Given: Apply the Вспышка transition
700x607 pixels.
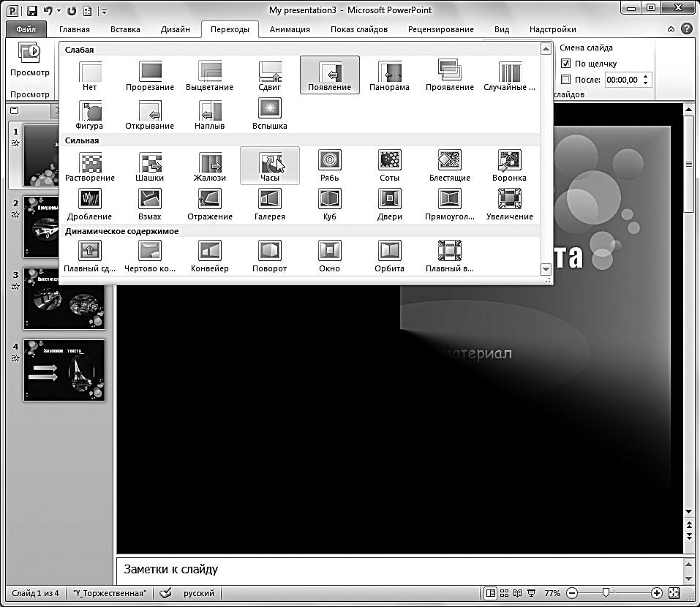Looking at the screenshot, I should pyautogui.click(x=270, y=114).
